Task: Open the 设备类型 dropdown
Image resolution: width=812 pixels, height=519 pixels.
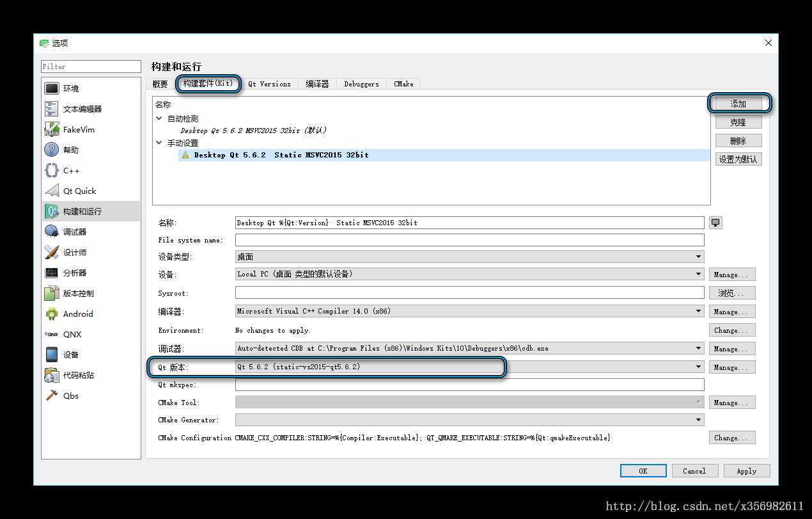Action: tap(470, 257)
